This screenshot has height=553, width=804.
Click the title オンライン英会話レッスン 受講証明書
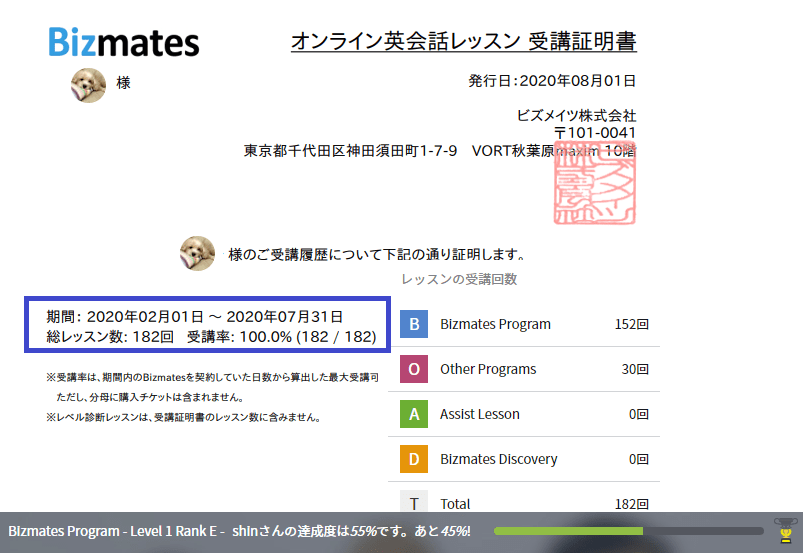tap(464, 41)
